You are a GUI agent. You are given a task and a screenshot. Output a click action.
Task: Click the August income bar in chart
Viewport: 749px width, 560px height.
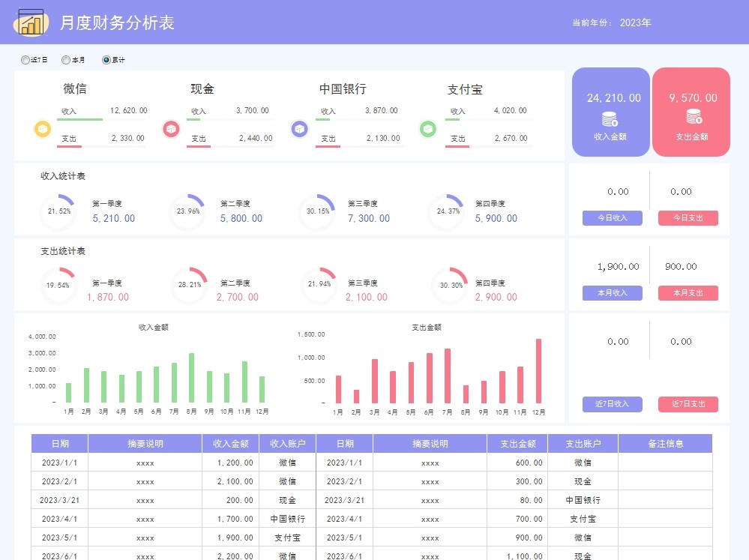[191, 378]
